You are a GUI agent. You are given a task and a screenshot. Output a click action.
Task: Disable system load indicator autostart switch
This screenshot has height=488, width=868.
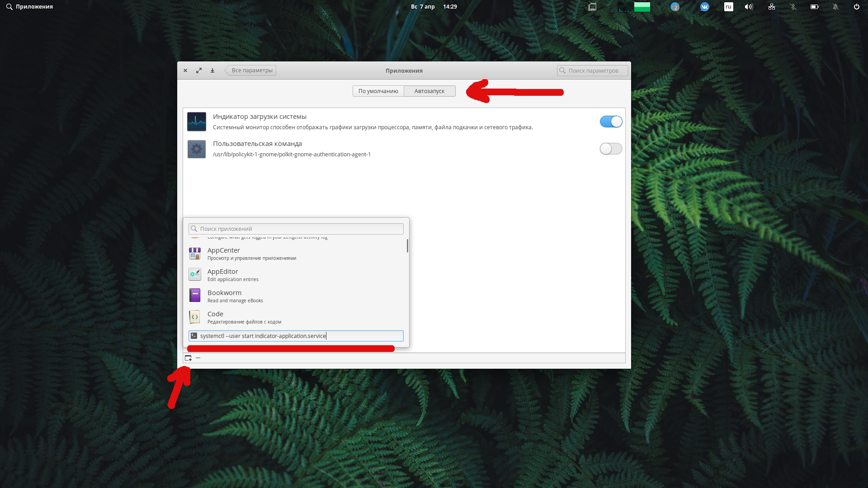pos(611,122)
